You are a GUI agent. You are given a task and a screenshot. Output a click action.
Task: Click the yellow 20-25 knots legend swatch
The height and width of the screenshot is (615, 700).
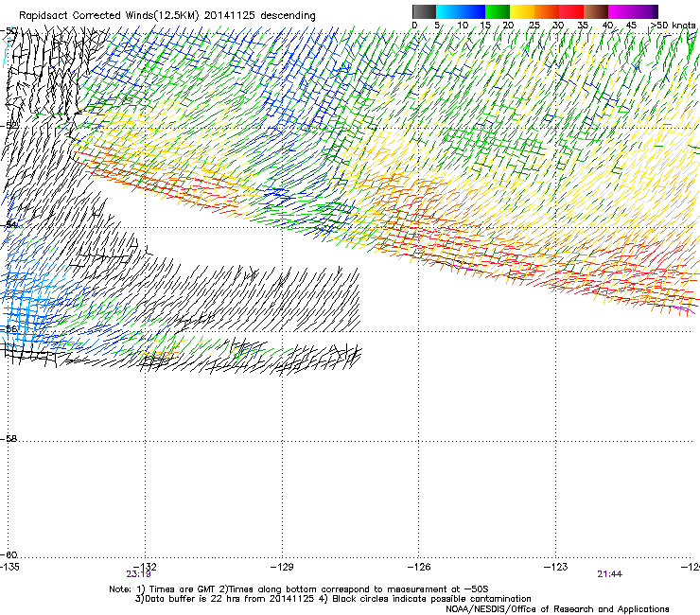pos(522,11)
